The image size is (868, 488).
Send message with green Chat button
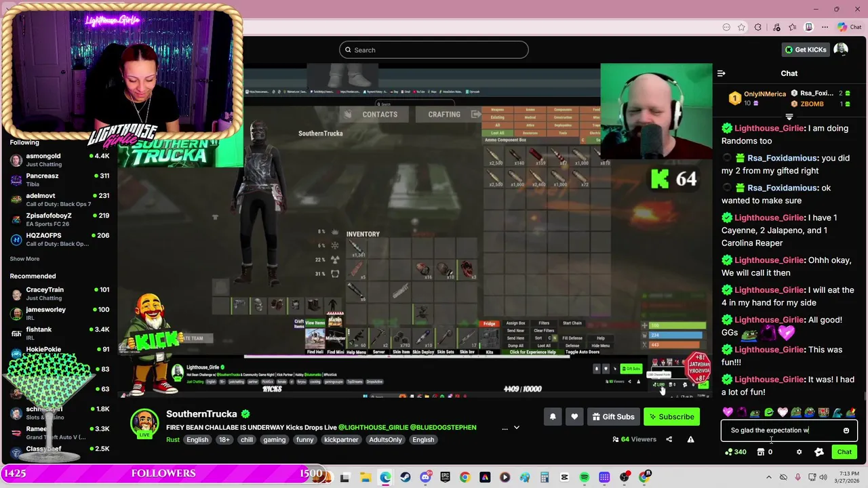(844, 452)
